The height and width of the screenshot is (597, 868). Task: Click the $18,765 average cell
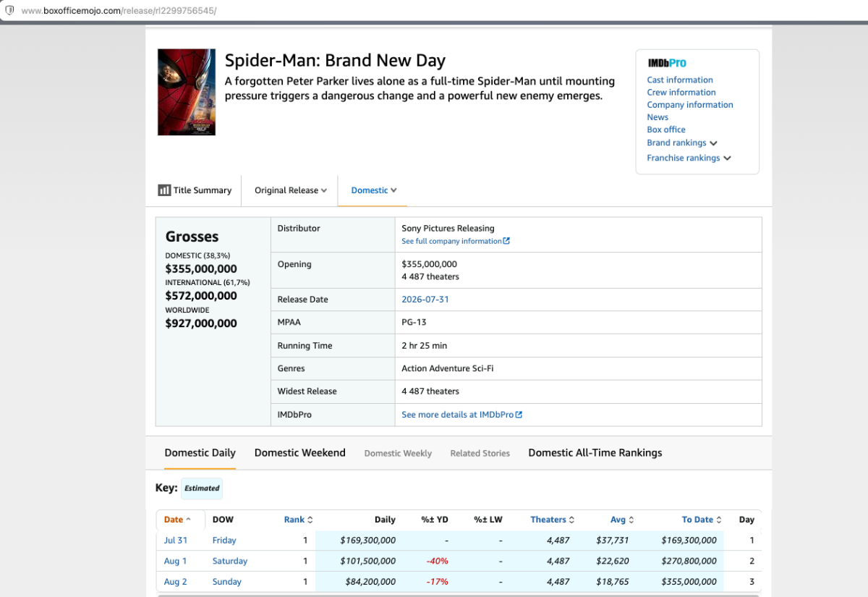point(613,582)
